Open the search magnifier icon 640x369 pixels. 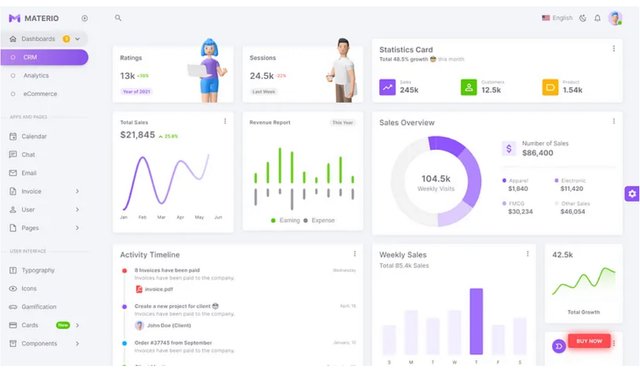click(118, 18)
